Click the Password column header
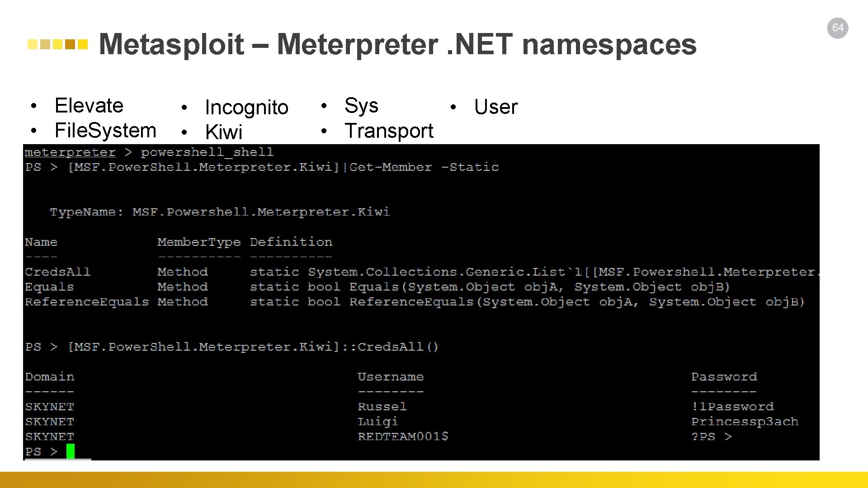 pyautogui.click(x=724, y=377)
